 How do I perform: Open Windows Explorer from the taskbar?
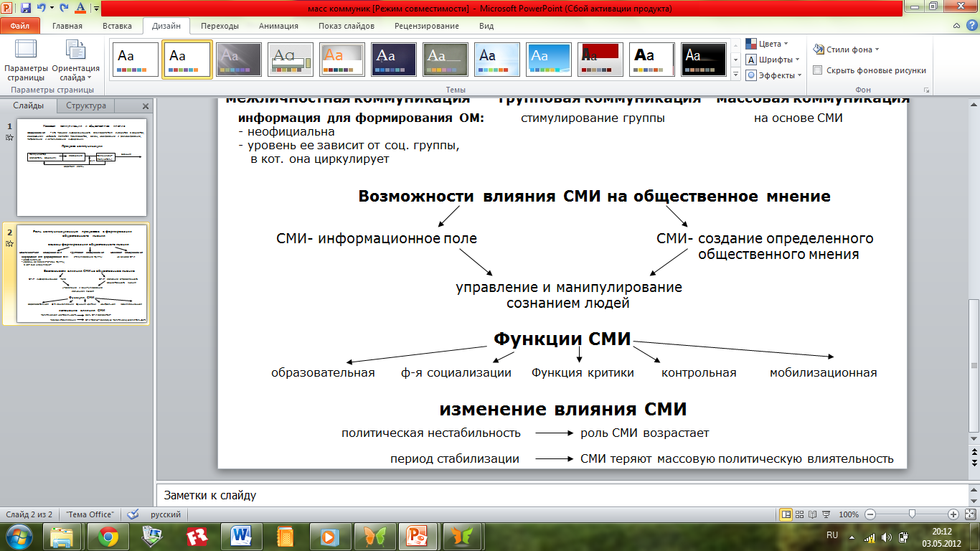pos(63,536)
